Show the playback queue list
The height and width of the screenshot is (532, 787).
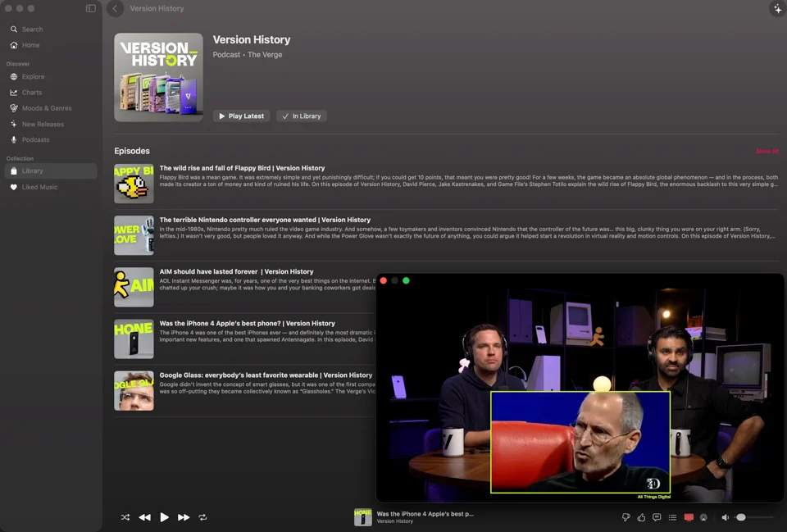[672, 517]
